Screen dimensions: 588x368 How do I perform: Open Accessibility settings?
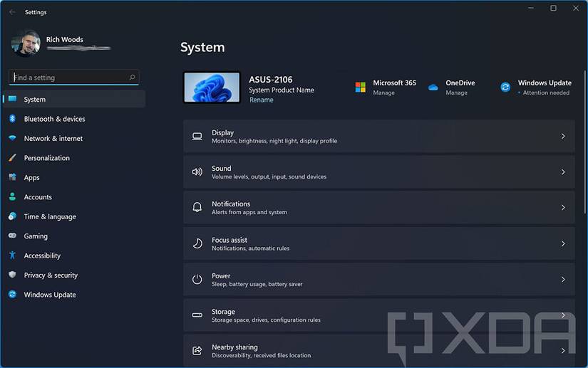(x=74, y=256)
